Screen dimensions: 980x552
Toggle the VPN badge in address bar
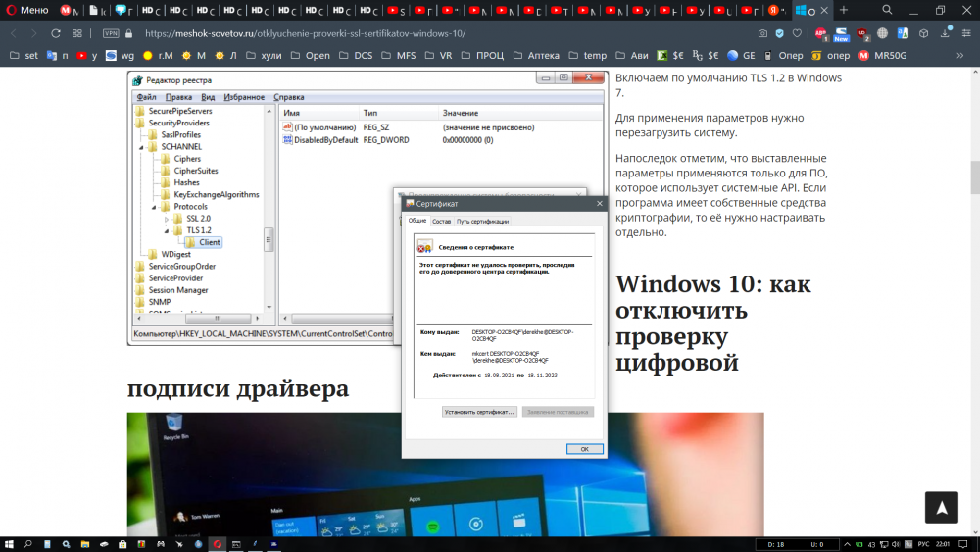point(111,33)
